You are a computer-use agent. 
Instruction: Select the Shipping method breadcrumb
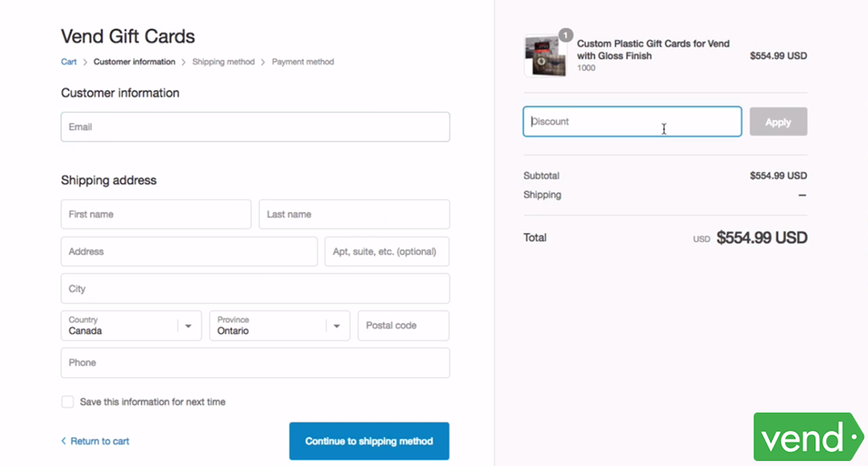[223, 62]
